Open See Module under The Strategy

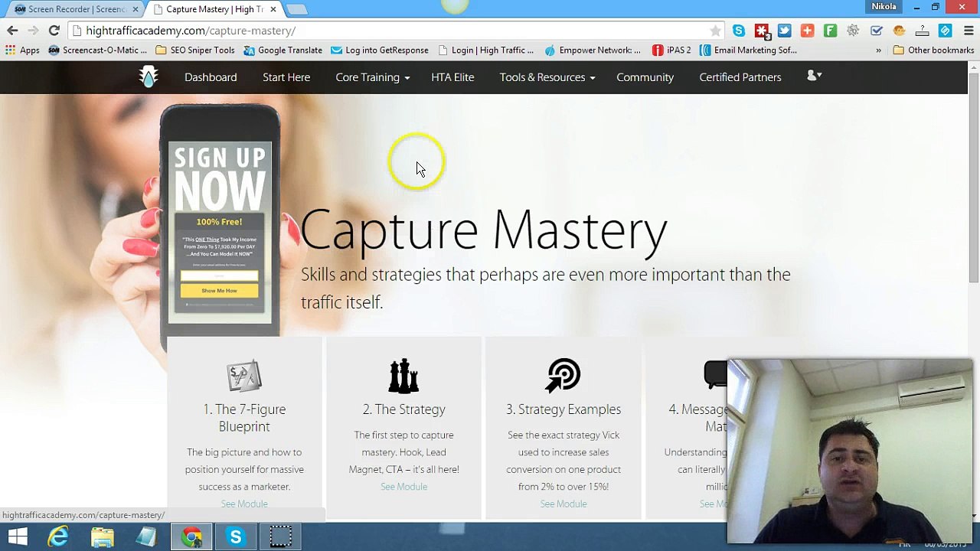[x=403, y=487]
